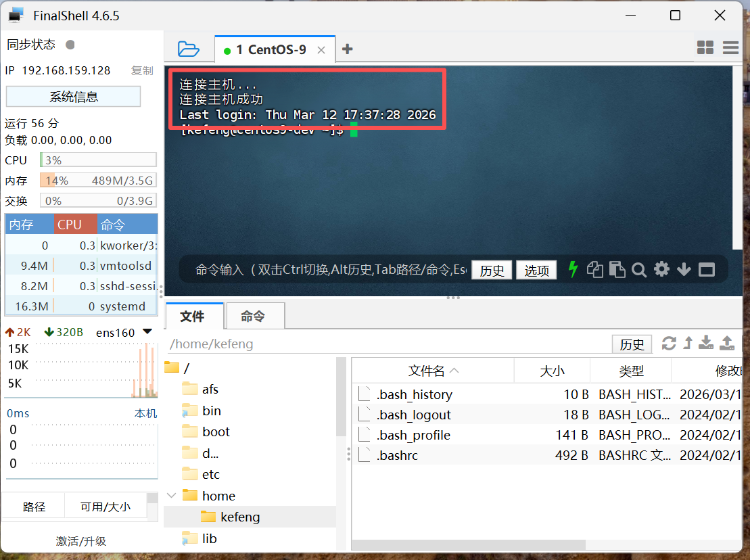Open the connection manager folder icon
This screenshot has width=750, height=560.
pos(189,49)
